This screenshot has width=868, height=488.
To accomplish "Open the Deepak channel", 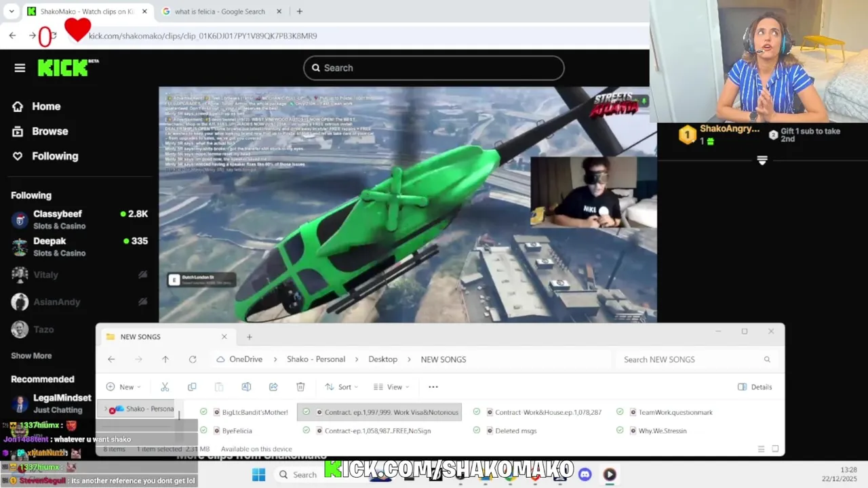I will point(79,247).
